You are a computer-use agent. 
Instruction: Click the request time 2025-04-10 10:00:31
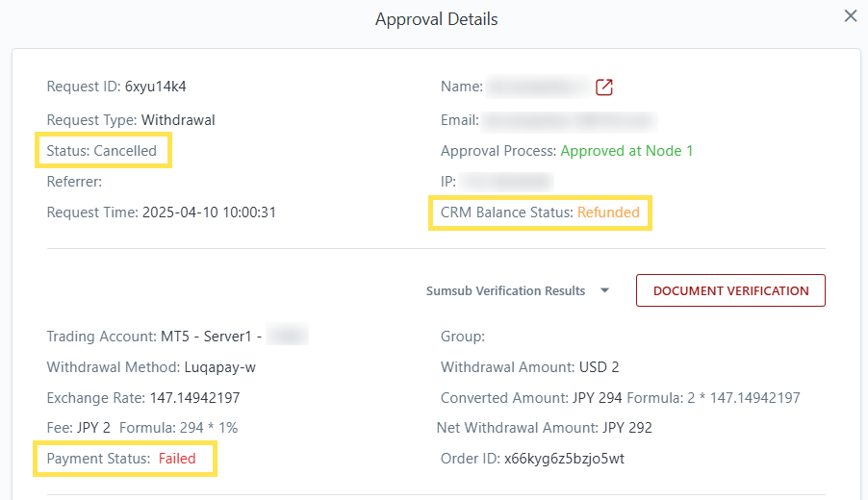[x=209, y=212]
